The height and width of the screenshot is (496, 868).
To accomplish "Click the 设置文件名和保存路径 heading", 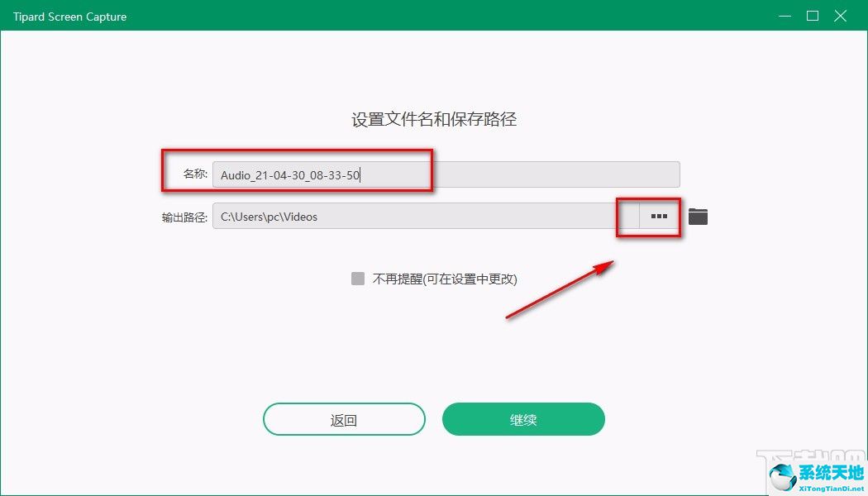I will [x=434, y=119].
